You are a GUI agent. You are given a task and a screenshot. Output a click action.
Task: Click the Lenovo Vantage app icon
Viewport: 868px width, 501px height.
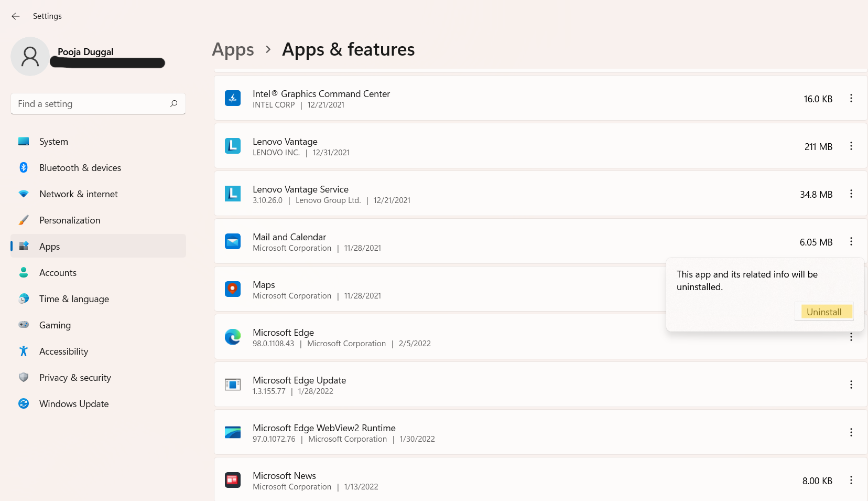[233, 146]
